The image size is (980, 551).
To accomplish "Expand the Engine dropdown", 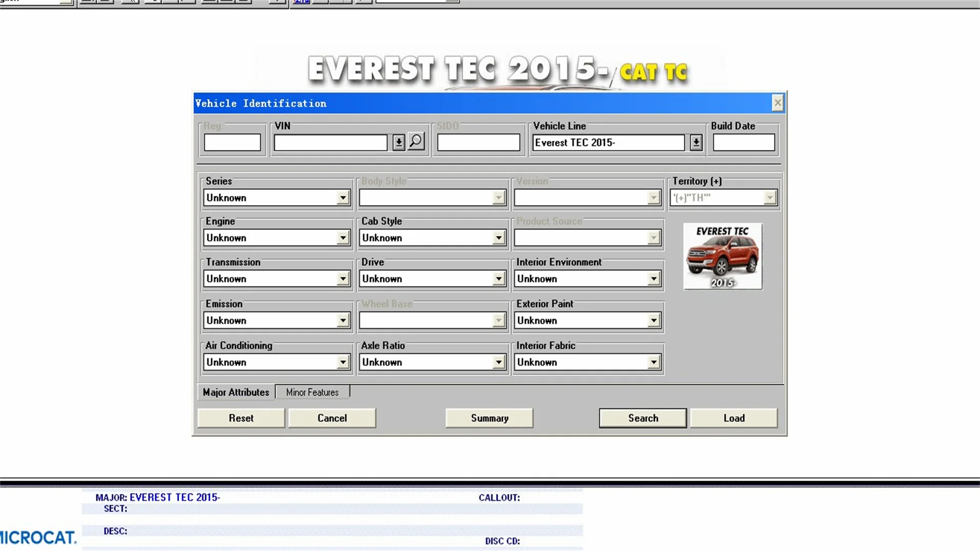I will click(x=342, y=238).
